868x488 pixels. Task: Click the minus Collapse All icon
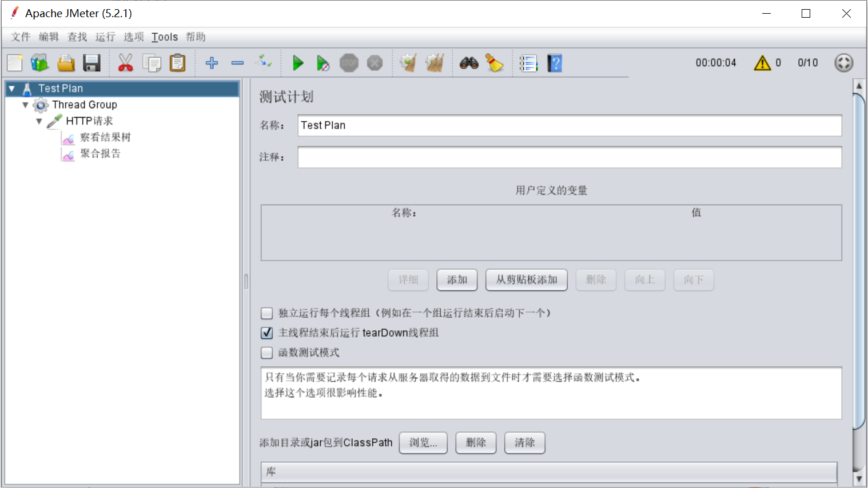coord(238,63)
